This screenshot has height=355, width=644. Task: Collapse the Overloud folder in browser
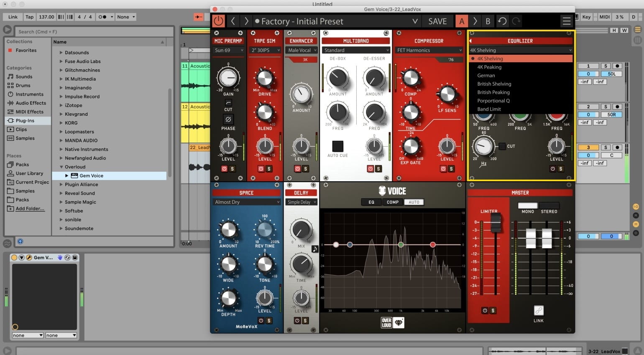pyautogui.click(x=61, y=167)
